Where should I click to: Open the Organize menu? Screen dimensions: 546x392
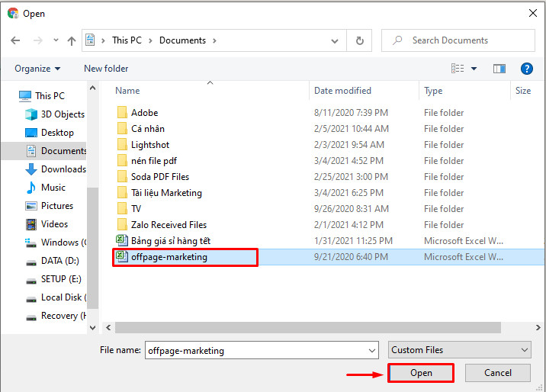(x=37, y=69)
